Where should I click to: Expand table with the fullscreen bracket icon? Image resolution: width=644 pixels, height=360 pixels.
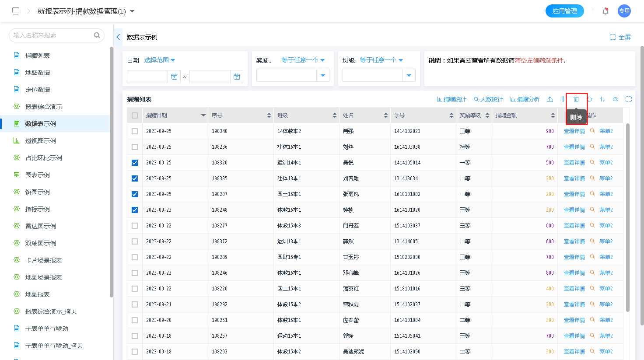coord(629,99)
